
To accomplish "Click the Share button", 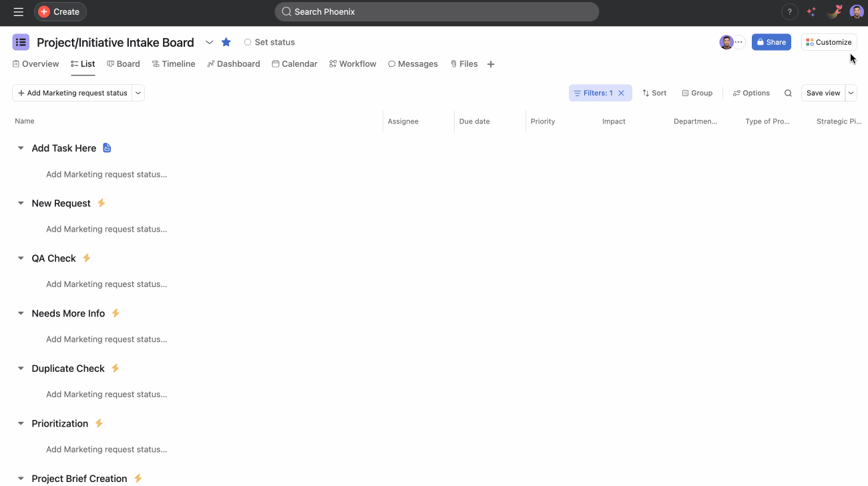I will coord(771,42).
